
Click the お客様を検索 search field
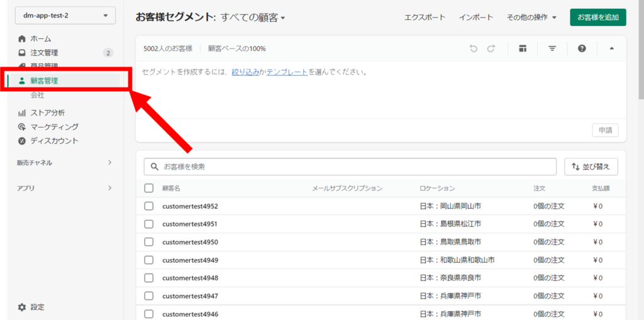(x=350, y=167)
